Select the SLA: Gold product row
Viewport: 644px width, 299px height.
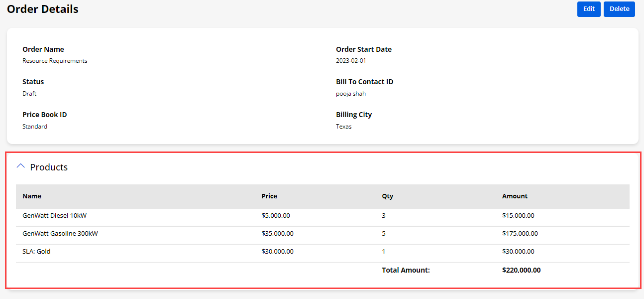coord(36,252)
